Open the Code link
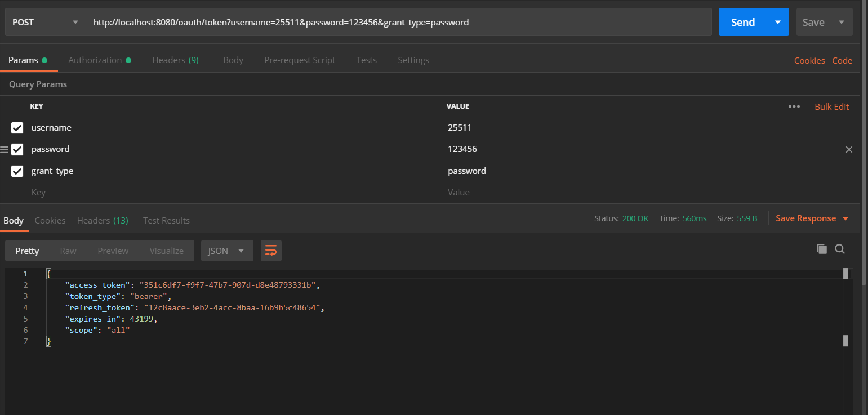Viewport: 868px width, 415px height. (842, 61)
